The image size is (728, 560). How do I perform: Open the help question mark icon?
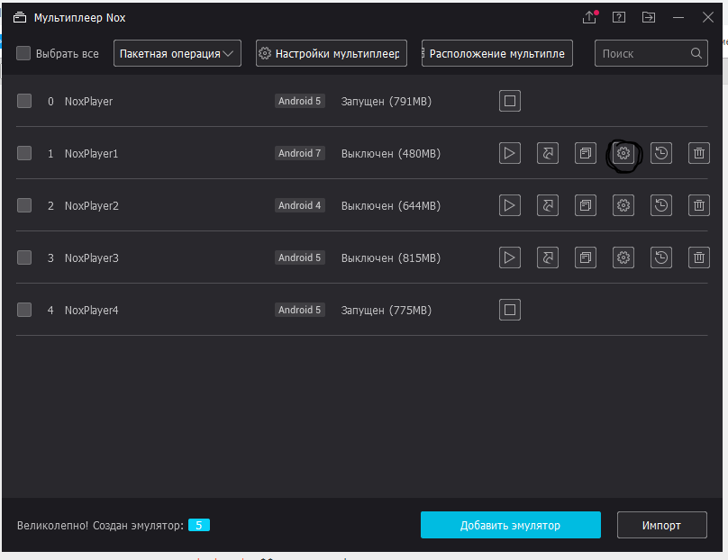click(x=619, y=17)
